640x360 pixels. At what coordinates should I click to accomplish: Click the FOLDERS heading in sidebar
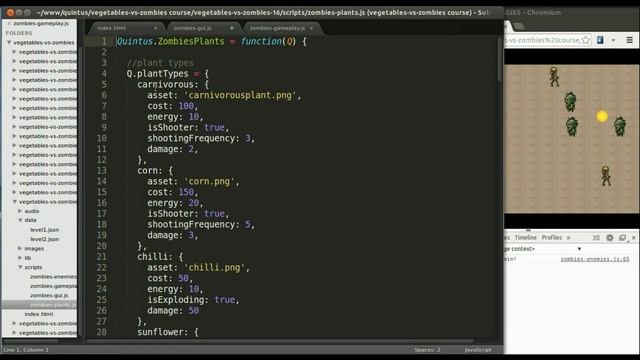click(19, 33)
